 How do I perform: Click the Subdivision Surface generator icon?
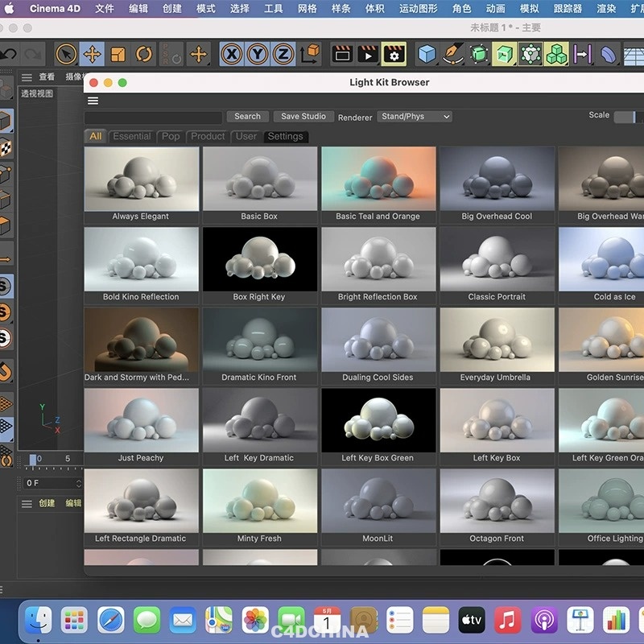[x=479, y=54]
